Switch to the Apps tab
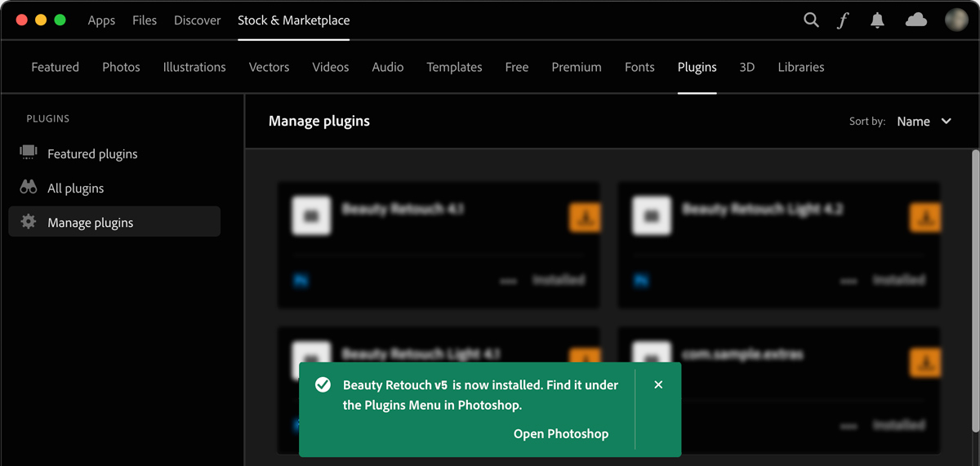 click(101, 20)
